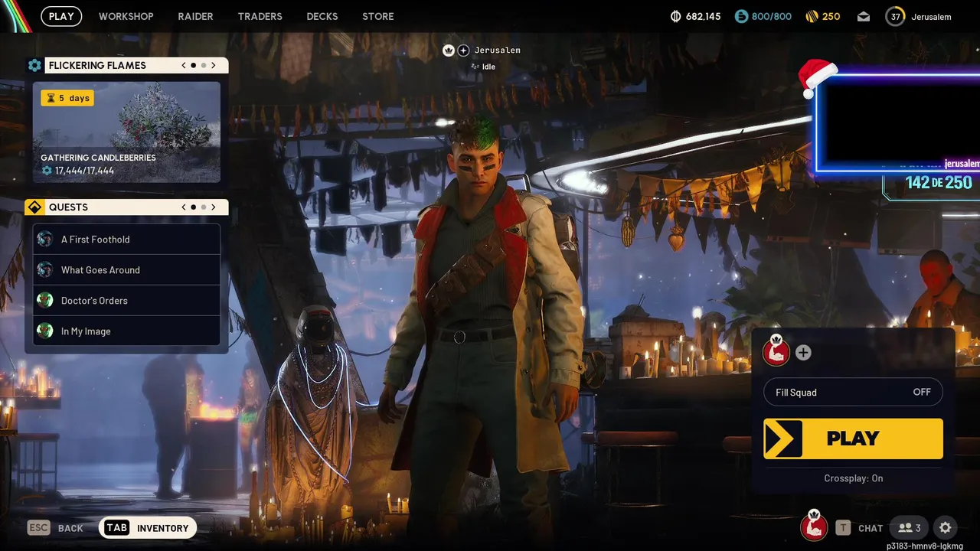The image size is (980, 551).
Task: Open the In My Image quest
Action: [126, 331]
